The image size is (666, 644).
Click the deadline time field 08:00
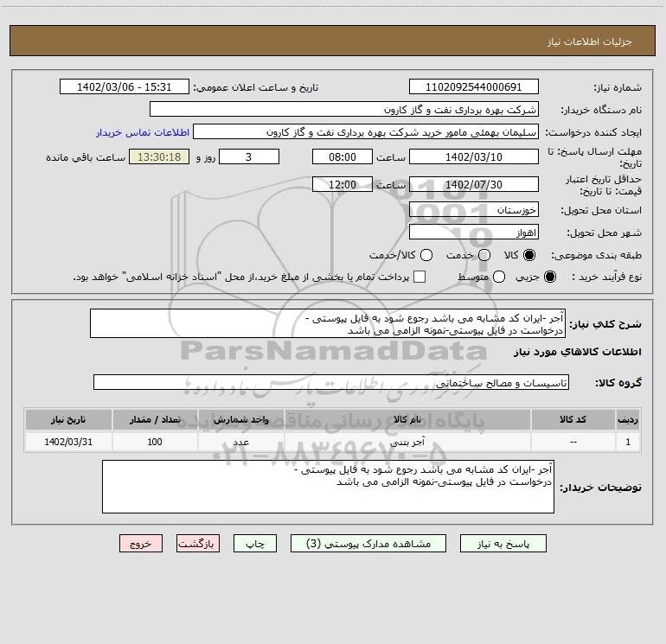point(343,157)
